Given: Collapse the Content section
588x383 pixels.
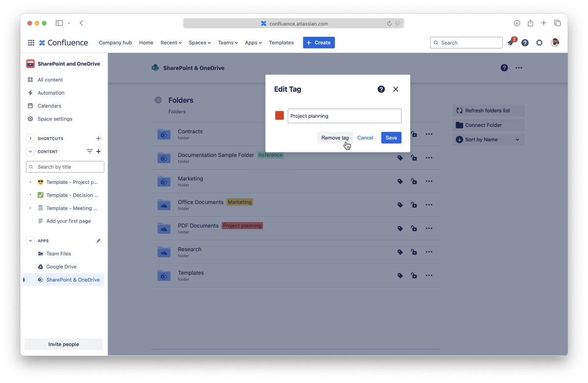Looking at the screenshot, I should (30, 152).
